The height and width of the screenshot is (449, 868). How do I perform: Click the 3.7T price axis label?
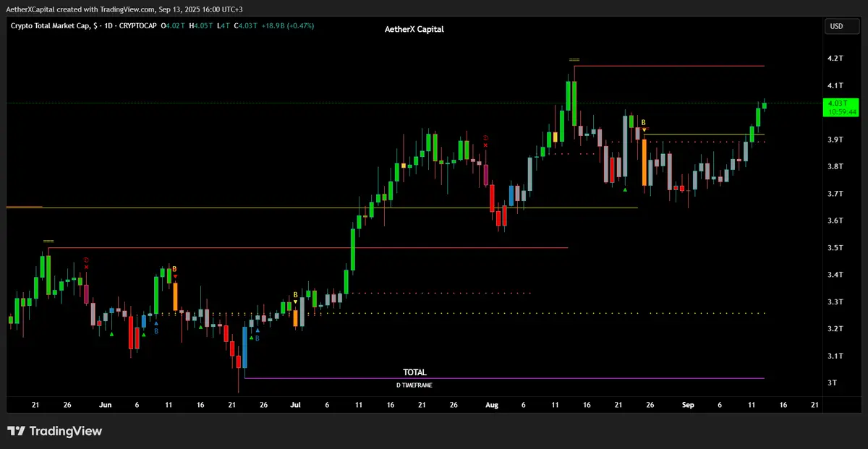pyautogui.click(x=835, y=194)
